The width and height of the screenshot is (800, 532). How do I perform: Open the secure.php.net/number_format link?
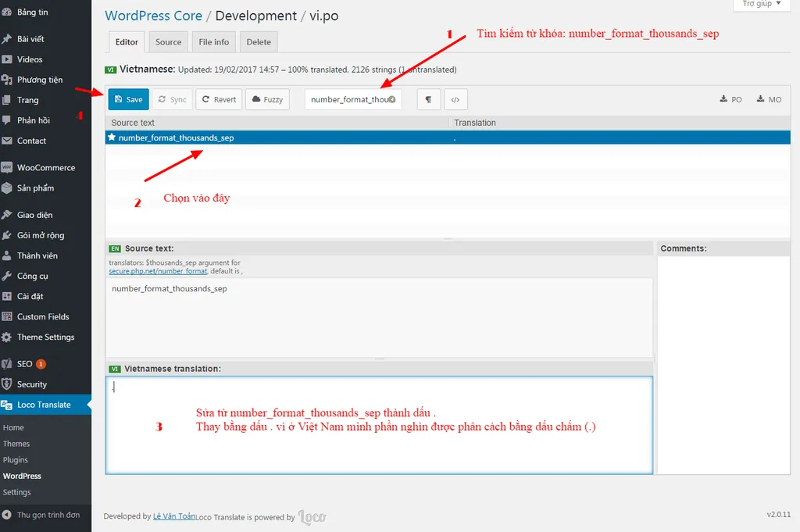[158, 271]
